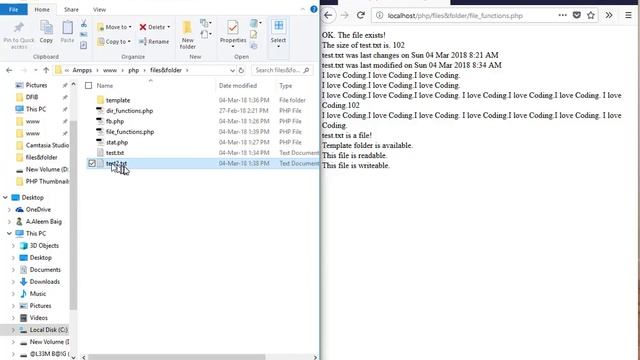This screenshot has height=360, width=640.
Task: Toggle the select-all header checkbox
Action: click(89, 86)
